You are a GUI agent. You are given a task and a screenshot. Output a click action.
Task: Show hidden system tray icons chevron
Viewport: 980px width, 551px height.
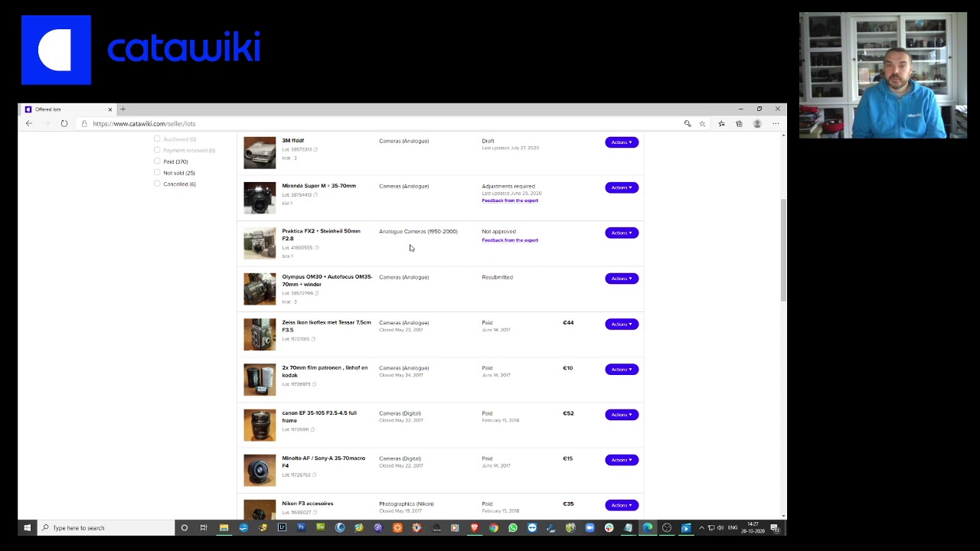click(x=701, y=527)
